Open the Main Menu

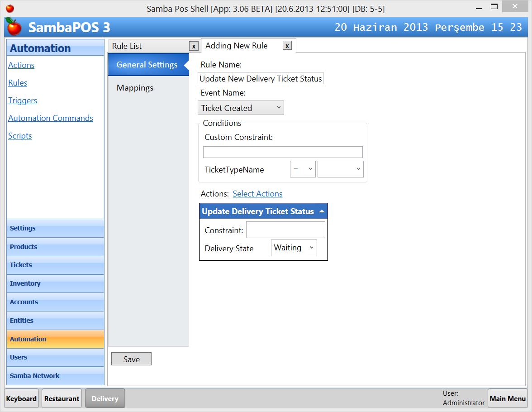pyautogui.click(x=508, y=398)
